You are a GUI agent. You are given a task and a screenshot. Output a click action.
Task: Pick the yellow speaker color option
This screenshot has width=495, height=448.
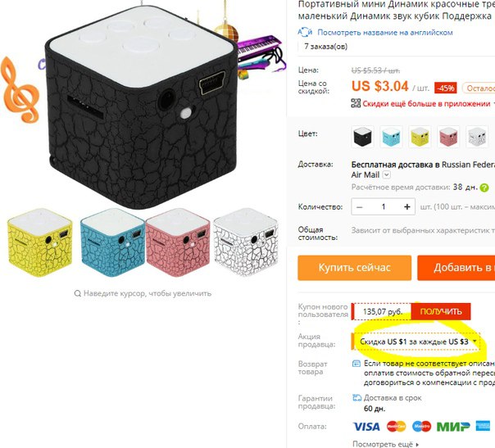click(420, 136)
